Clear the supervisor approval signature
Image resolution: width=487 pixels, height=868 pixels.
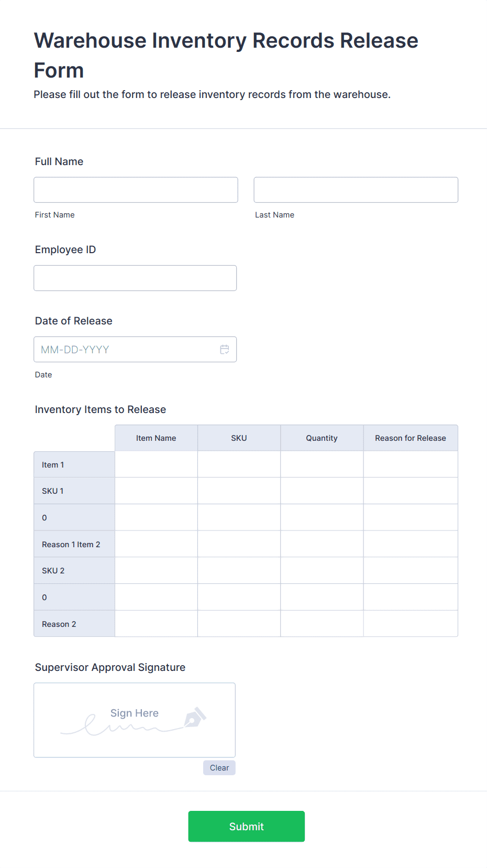219,767
